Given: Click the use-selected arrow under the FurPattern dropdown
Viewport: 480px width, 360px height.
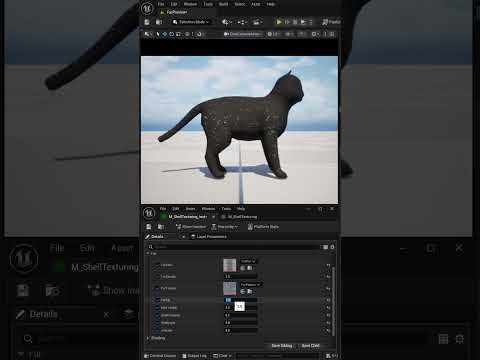Looking at the screenshot, I should 243,291.
